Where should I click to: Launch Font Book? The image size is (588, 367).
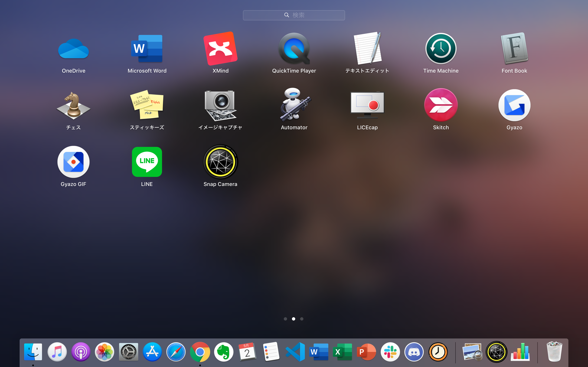click(x=514, y=49)
